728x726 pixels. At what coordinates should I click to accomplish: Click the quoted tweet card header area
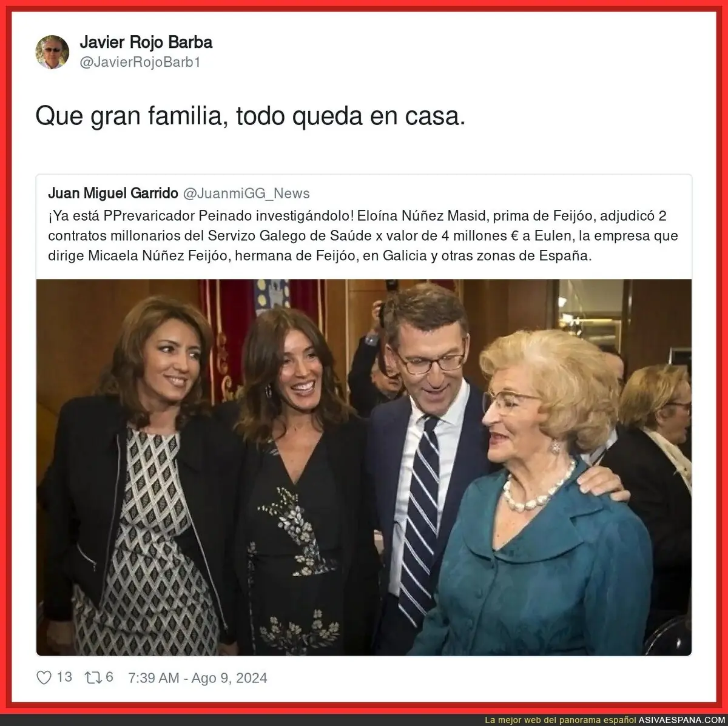click(x=364, y=193)
